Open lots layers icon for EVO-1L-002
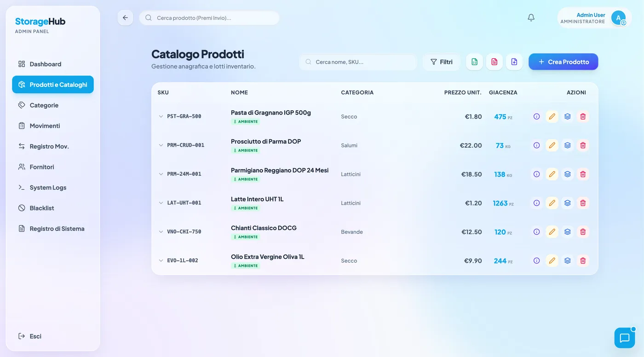 tap(567, 260)
